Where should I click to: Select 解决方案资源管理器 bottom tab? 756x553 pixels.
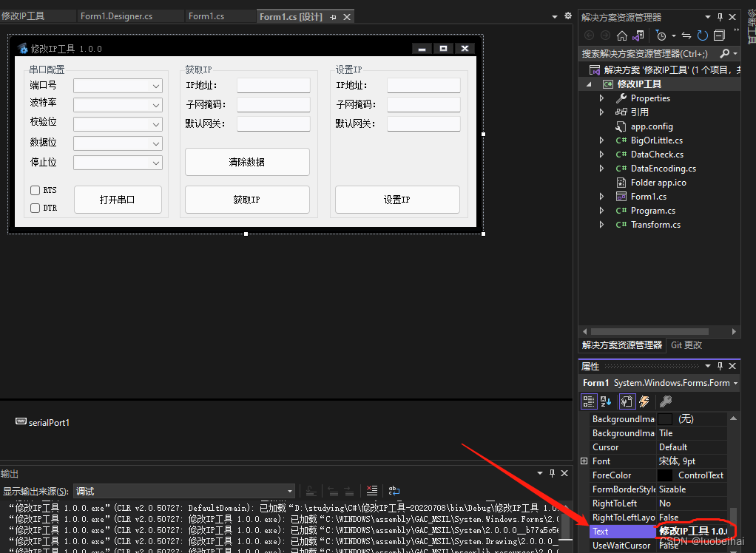[622, 345]
